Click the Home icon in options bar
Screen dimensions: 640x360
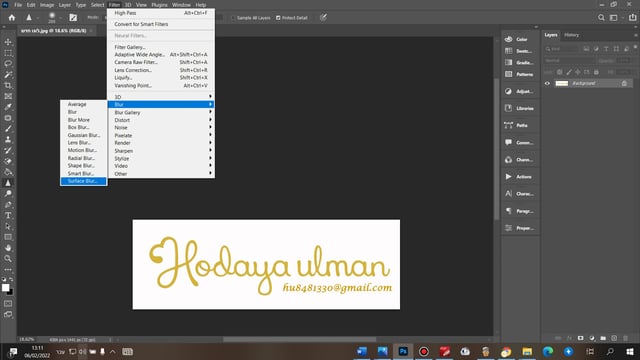click(x=12, y=18)
